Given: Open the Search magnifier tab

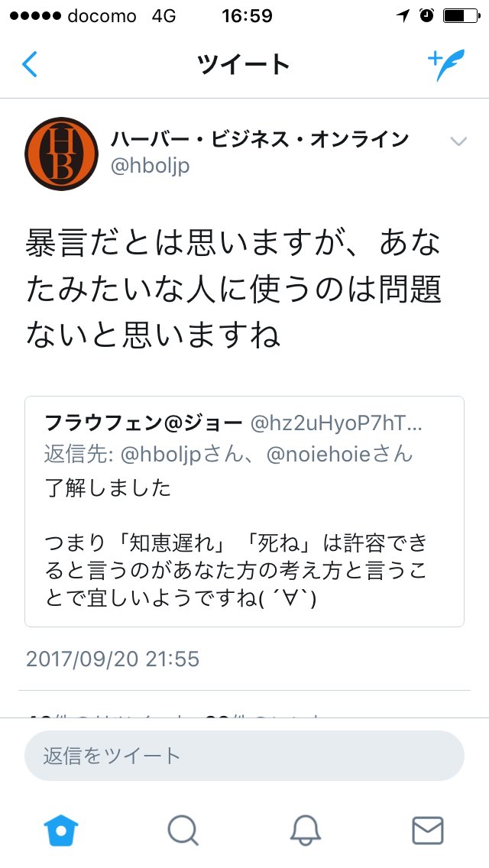Looking at the screenshot, I should (x=183, y=831).
